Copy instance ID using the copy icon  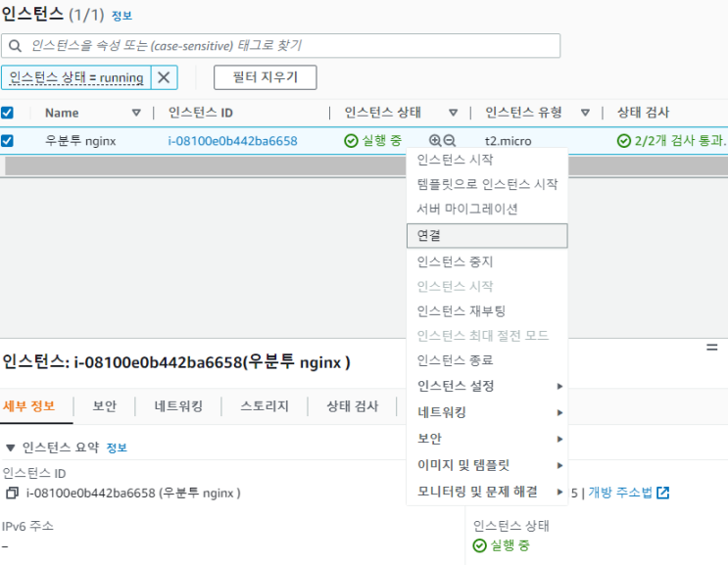[12, 493]
